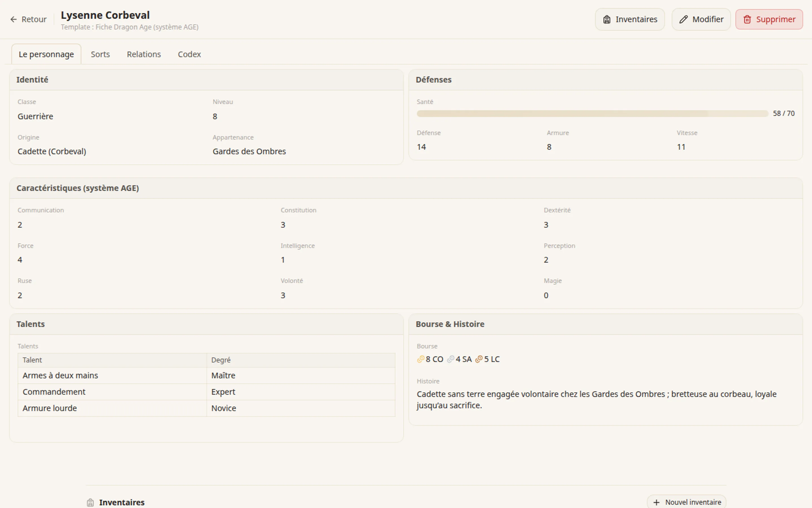Click the backpack icon in Inventaires button
This screenshot has width=812, height=508.
point(607,19)
